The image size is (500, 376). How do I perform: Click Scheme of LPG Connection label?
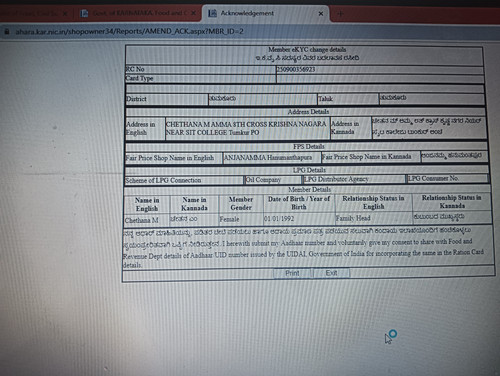coord(163,180)
